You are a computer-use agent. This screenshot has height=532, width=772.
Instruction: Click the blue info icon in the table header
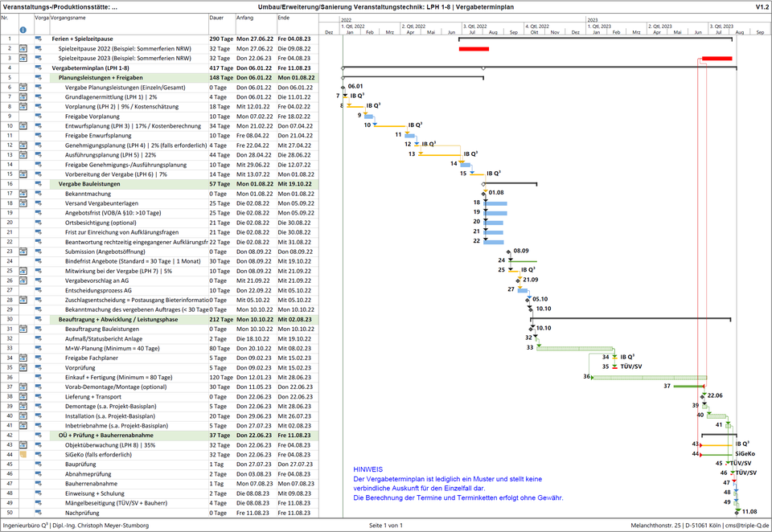24,31
